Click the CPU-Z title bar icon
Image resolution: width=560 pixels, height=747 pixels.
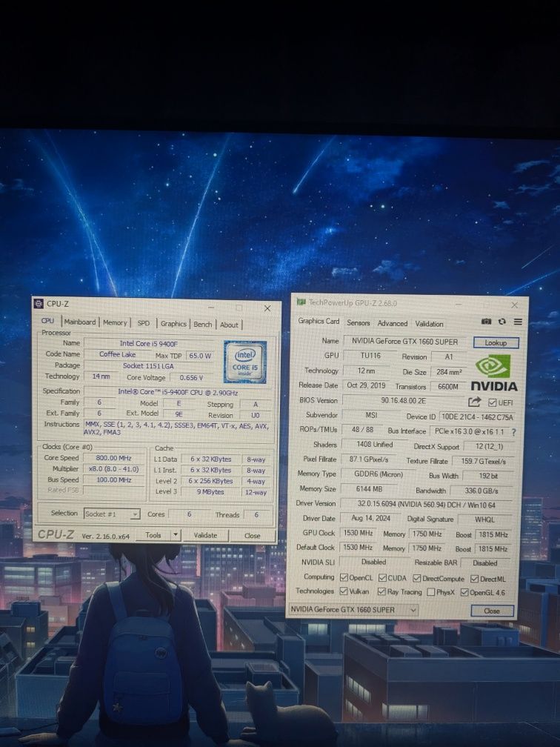(x=39, y=304)
